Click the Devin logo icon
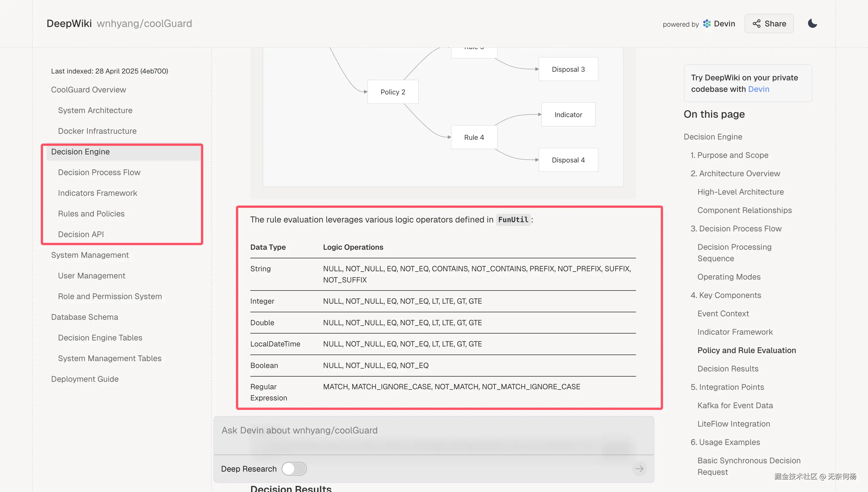Image resolution: width=868 pixels, height=492 pixels. pos(707,24)
